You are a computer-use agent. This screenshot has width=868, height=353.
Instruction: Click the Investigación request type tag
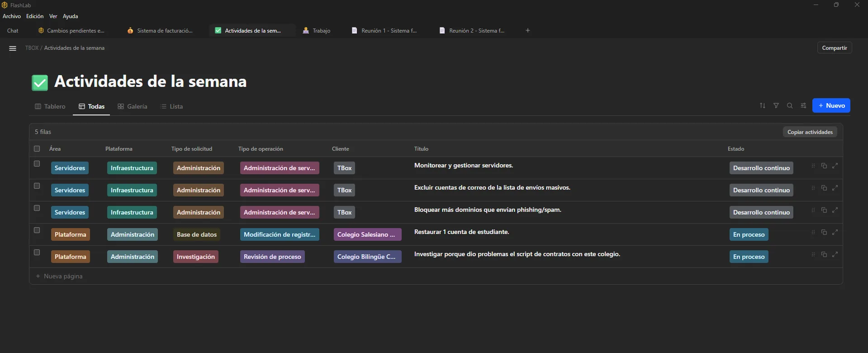[x=196, y=257]
